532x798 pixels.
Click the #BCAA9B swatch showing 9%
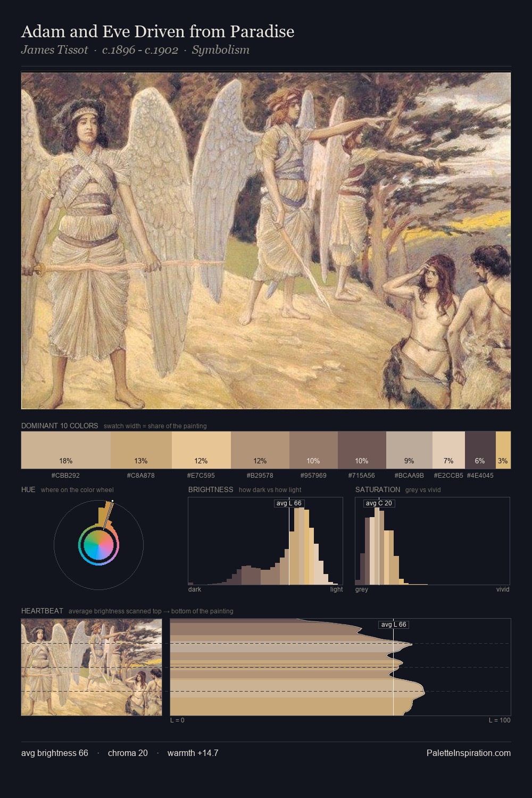click(x=409, y=450)
